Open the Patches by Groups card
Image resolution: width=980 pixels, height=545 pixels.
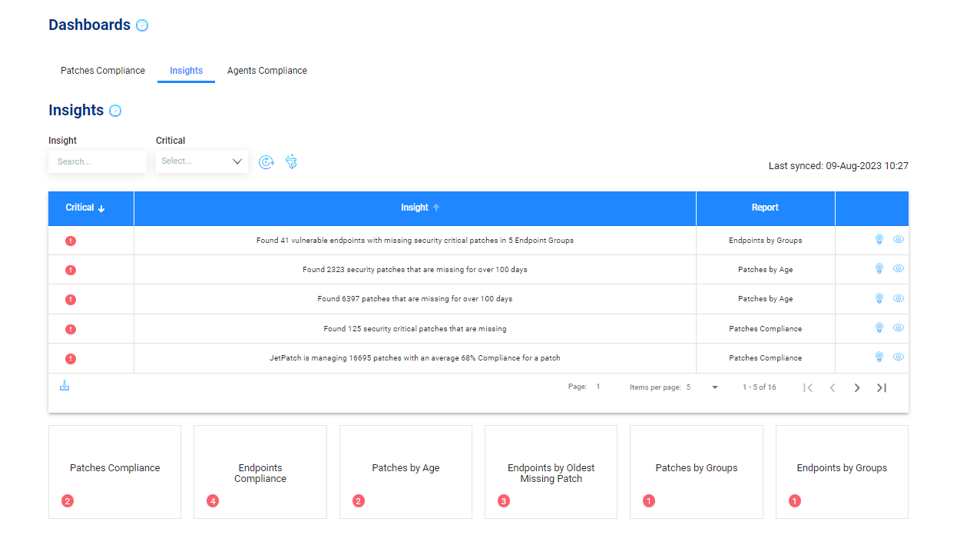696,472
